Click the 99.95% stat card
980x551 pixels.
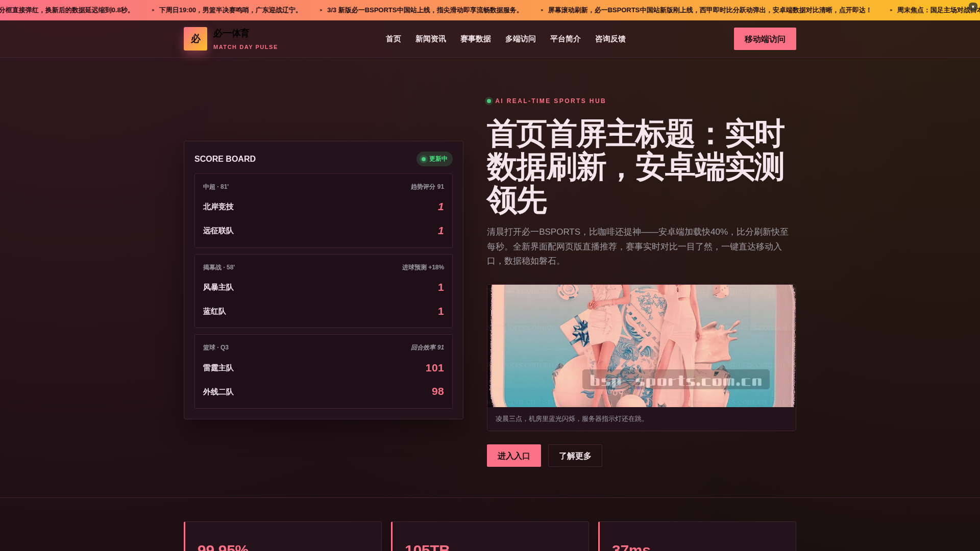pos(283,536)
